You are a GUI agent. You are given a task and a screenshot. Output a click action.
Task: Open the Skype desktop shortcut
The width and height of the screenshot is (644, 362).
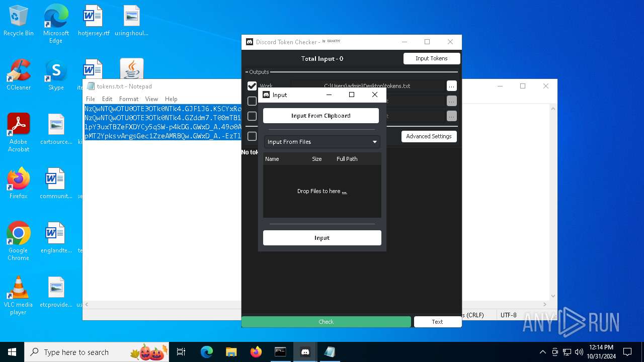[x=56, y=75]
